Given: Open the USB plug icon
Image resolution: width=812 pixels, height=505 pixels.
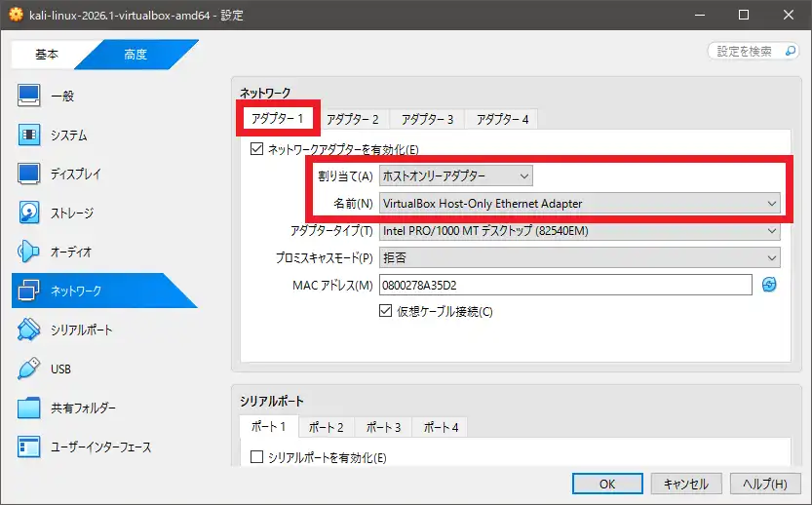Looking at the screenshot, I should 28,369.
